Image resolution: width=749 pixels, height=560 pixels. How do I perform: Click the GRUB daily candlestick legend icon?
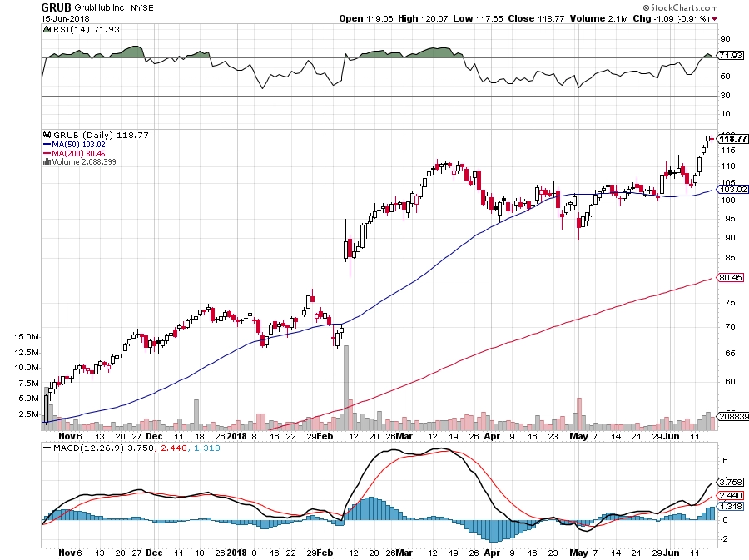(47, 135)
